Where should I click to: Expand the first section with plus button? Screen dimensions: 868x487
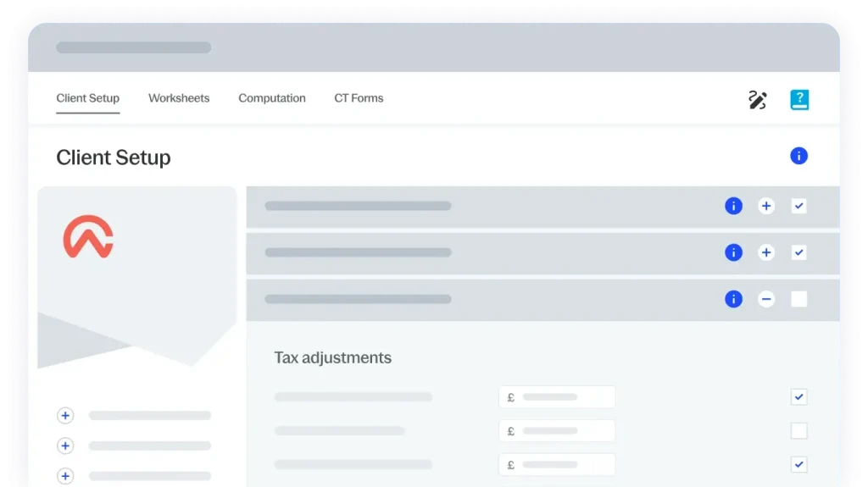tap(766, 206)
